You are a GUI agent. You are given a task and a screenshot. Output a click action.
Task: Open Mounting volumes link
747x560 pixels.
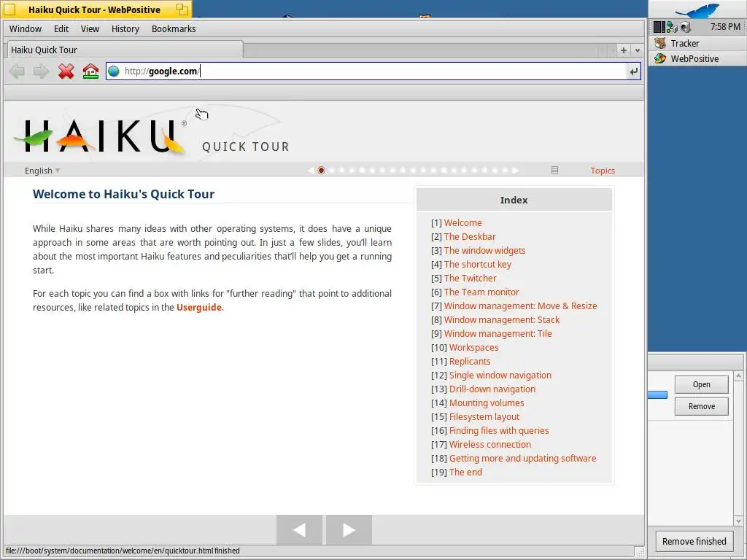pyautogui.click(x=487, y=402)
